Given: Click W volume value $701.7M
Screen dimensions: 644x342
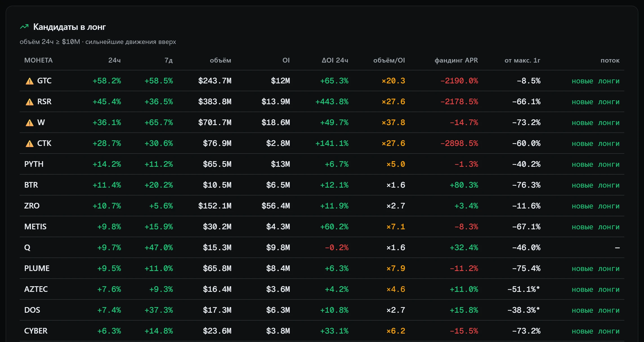Looking at the screenshot, I should 215,123.
